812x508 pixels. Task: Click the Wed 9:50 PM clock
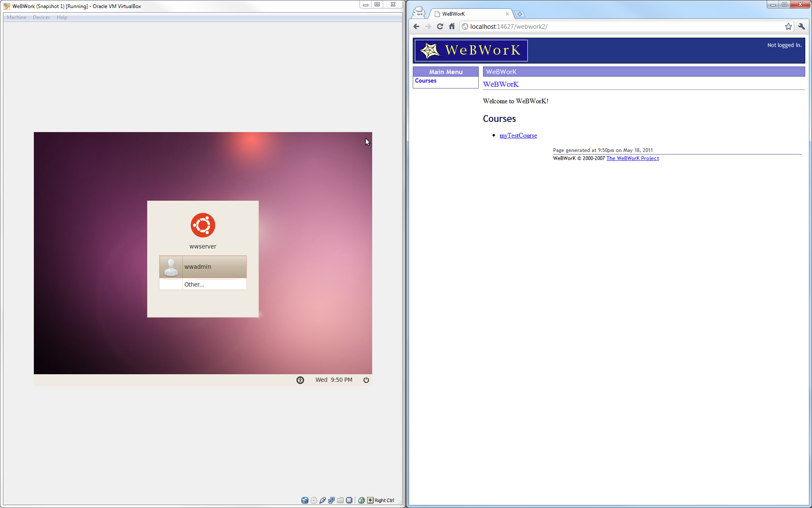(334, 380)
